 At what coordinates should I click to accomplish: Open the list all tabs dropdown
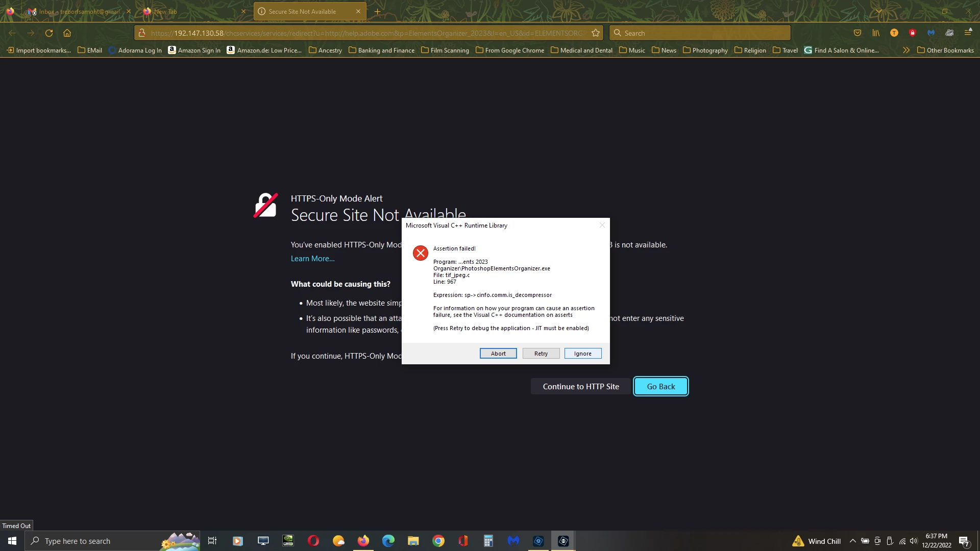click(878, 11)
